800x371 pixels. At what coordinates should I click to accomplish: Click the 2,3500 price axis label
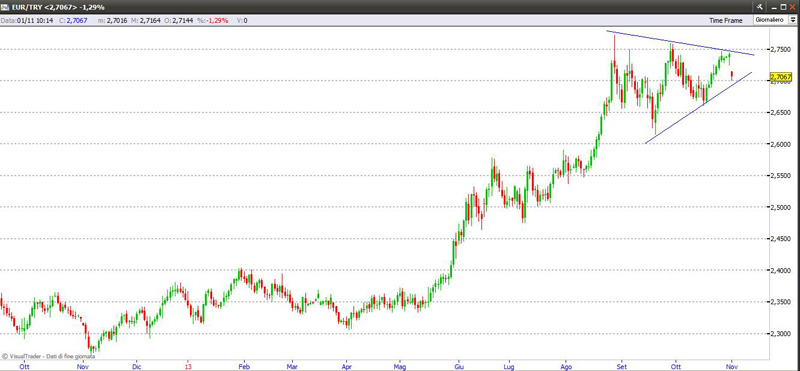[781, 303]
